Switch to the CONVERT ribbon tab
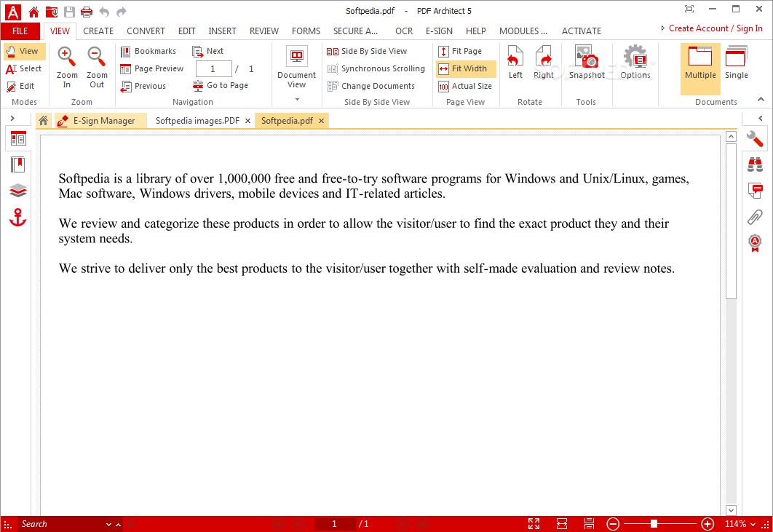773x532 pixels. click(x=146, y=31)
